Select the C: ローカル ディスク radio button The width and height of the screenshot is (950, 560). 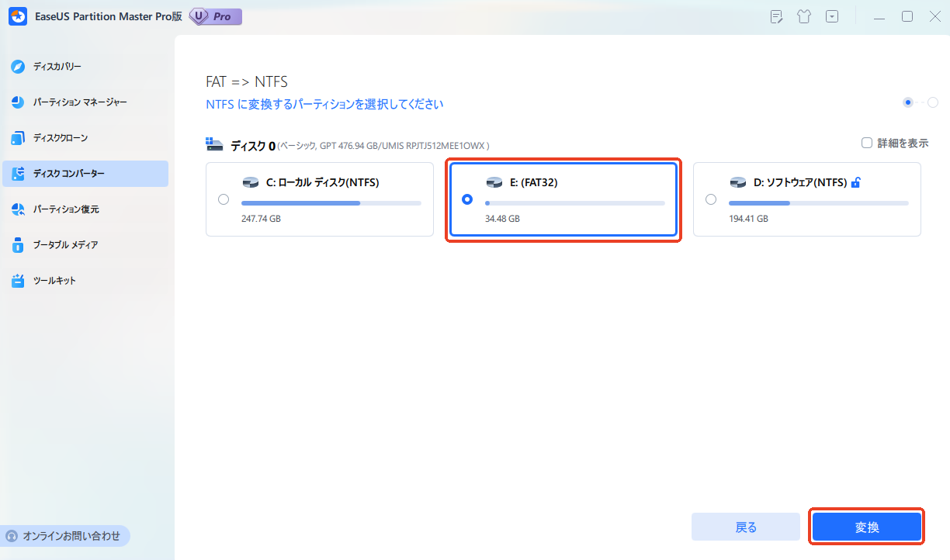point(224,199)
